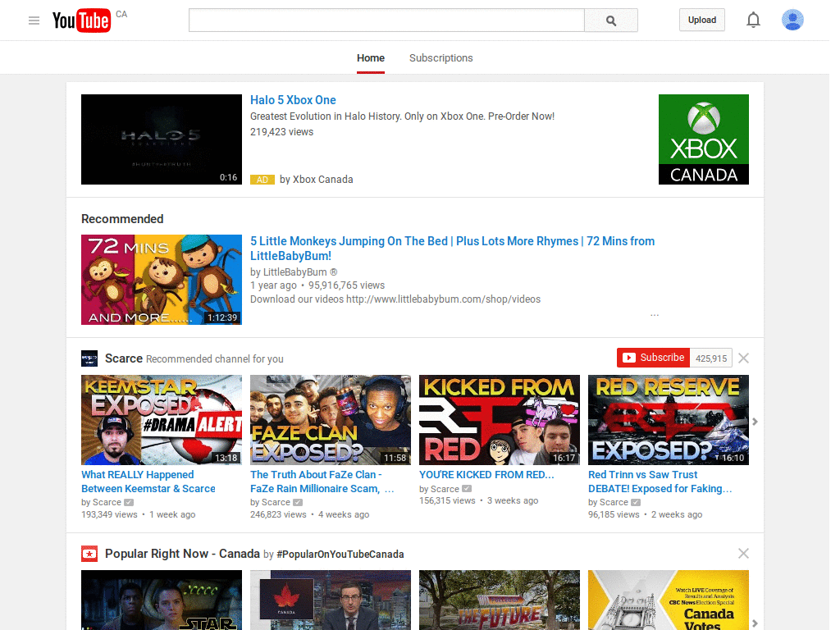Image resolution: width=840 pixels, height=630 pixels.
Task: Click the Xbox Canada logo image
Action: click(x=703, y=139)
